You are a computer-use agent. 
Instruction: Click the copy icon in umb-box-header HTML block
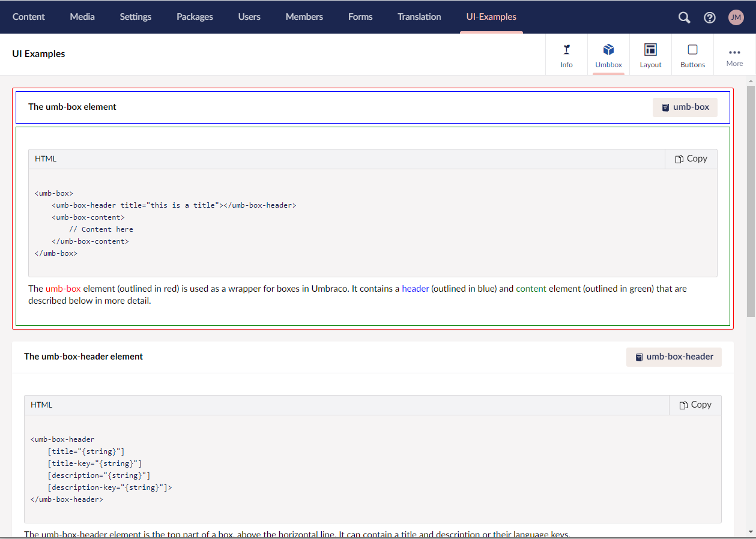point(683,405)
